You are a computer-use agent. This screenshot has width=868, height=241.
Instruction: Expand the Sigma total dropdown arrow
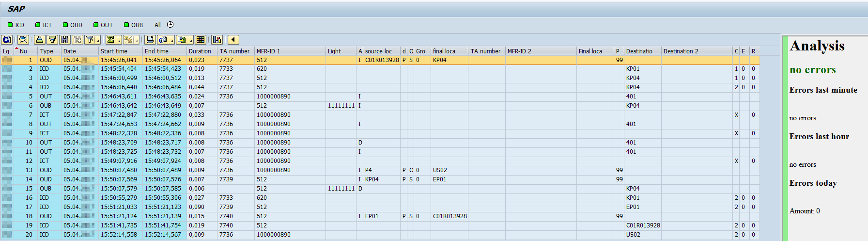pos(119,41)
